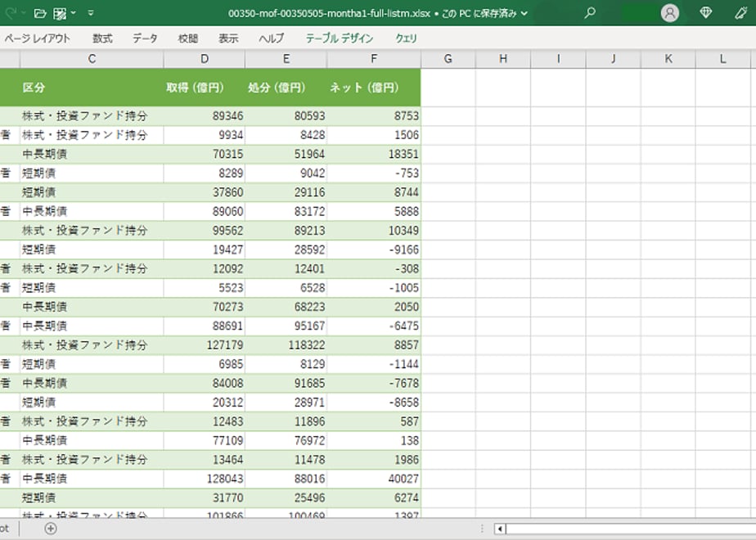
Task: Click the horizontal scrollbar left arrow
Action: tap(500, 529)
